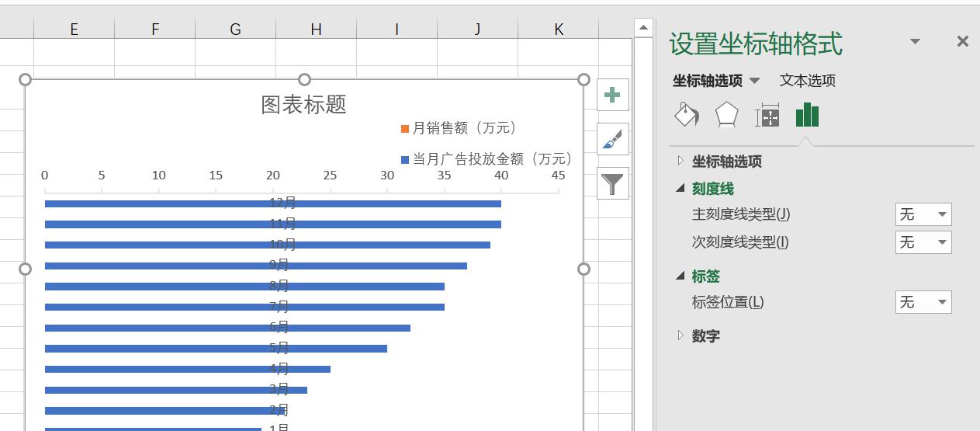980x431 pixels.
Task: Select column J header
Action: coord(477,29)
